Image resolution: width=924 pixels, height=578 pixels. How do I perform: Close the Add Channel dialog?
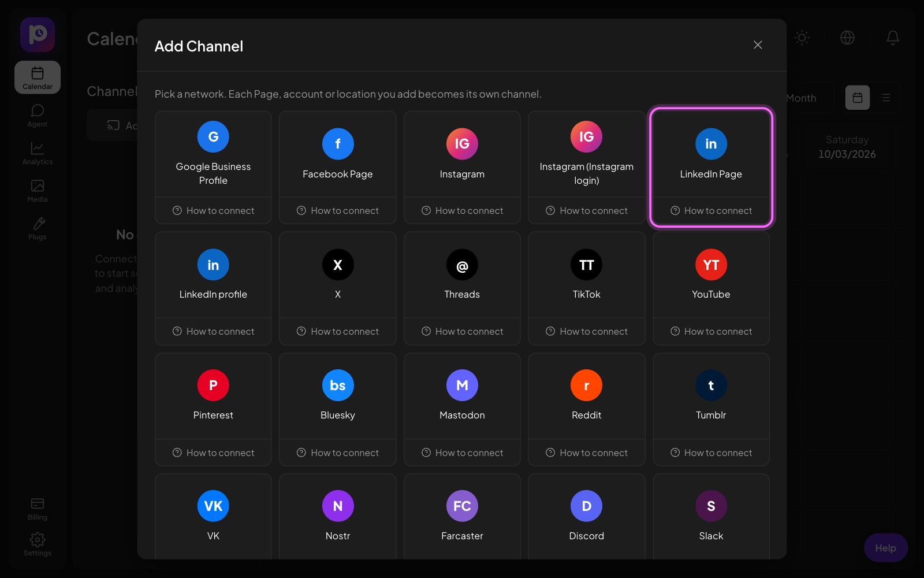coord(758,45)
